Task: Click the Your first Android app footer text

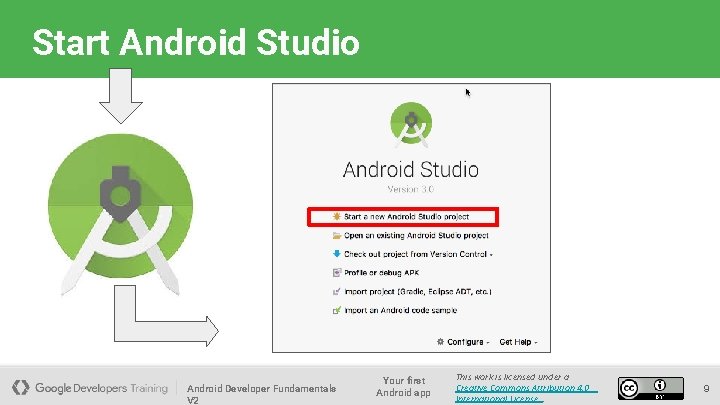Action: (x=404, y=387)
